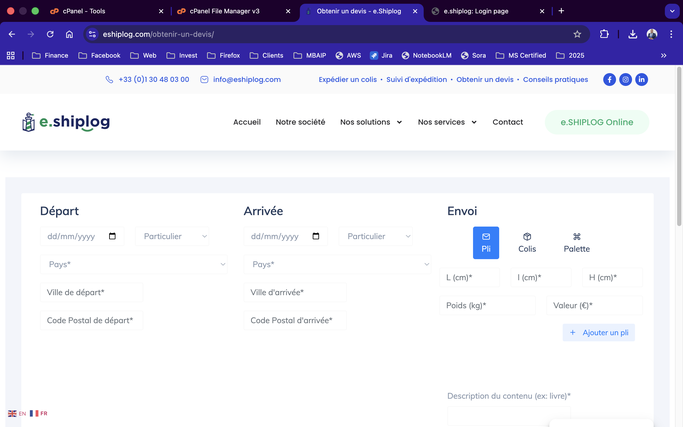683x427 pixels.
Task: Select the Colis shipment type
Action: click(x=527, y=242)
